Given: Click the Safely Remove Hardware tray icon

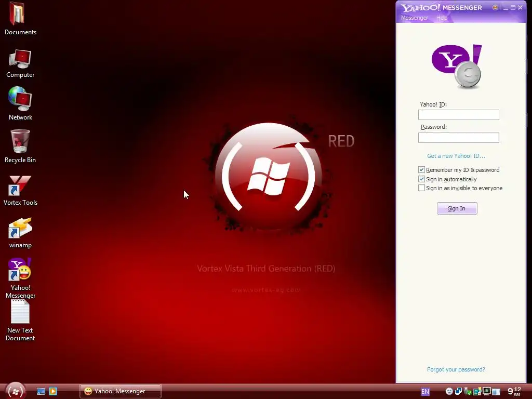Looking at the screenshot, I should (x=468, y=391).
